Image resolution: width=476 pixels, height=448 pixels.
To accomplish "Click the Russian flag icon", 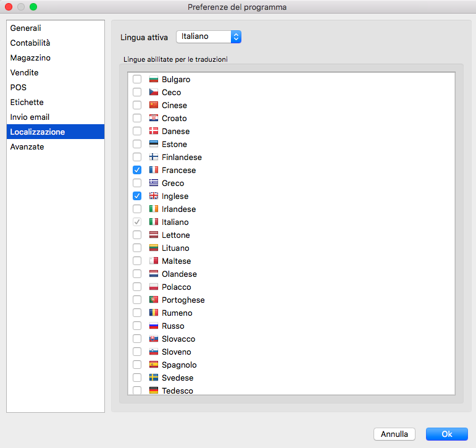I will coord(154,326).
